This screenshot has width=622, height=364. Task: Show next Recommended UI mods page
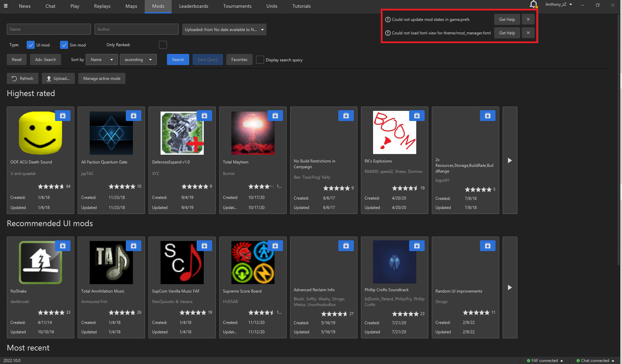coord(510,287)
